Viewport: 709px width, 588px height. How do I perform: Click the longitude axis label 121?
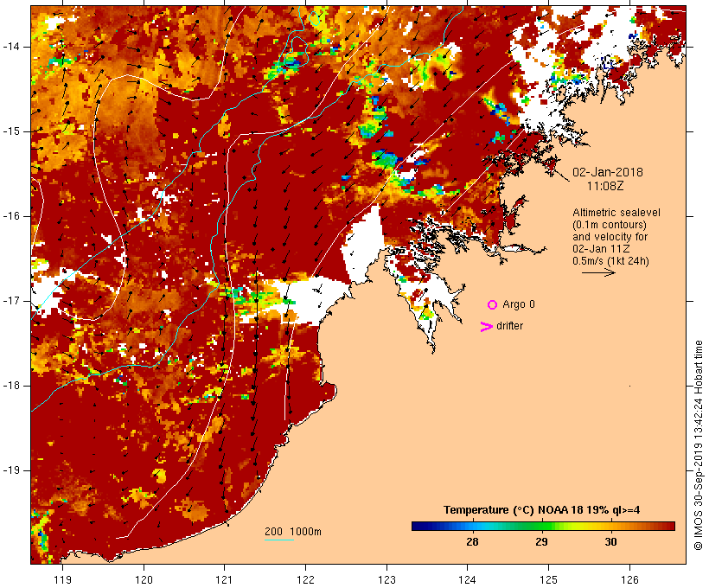point(224,580)
